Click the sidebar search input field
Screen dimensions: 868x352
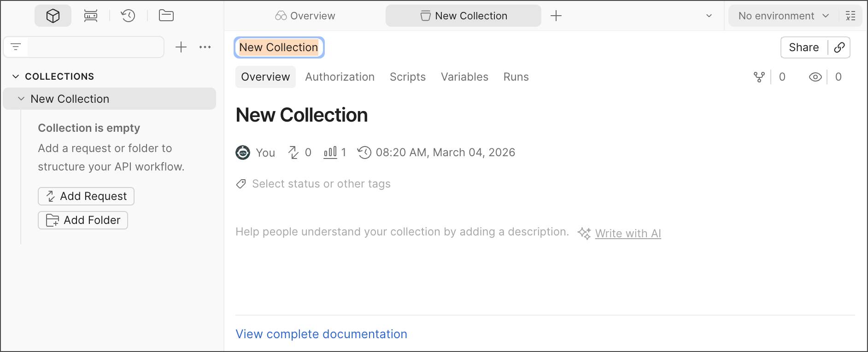(x=95, y=47)
